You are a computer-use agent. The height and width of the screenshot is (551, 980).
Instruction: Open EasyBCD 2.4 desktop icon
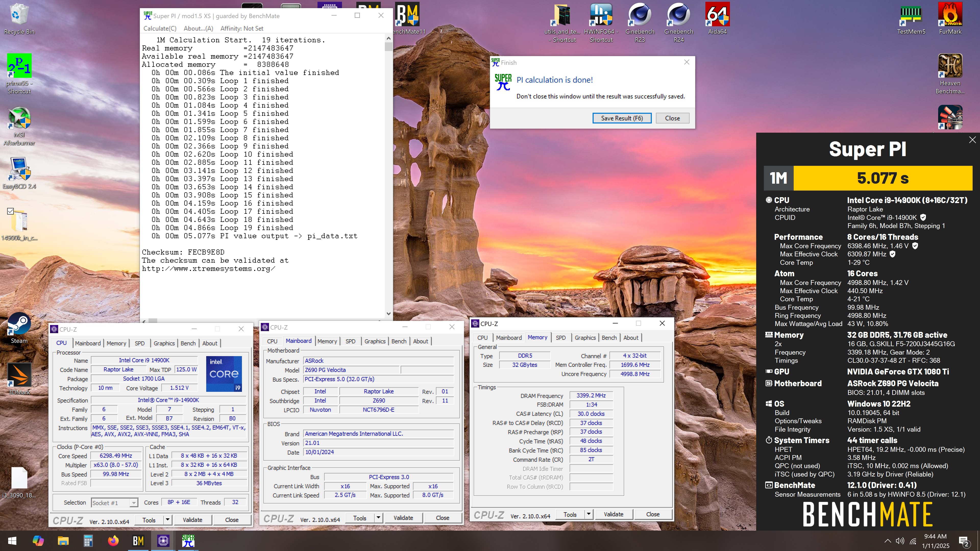coord(19,173)
